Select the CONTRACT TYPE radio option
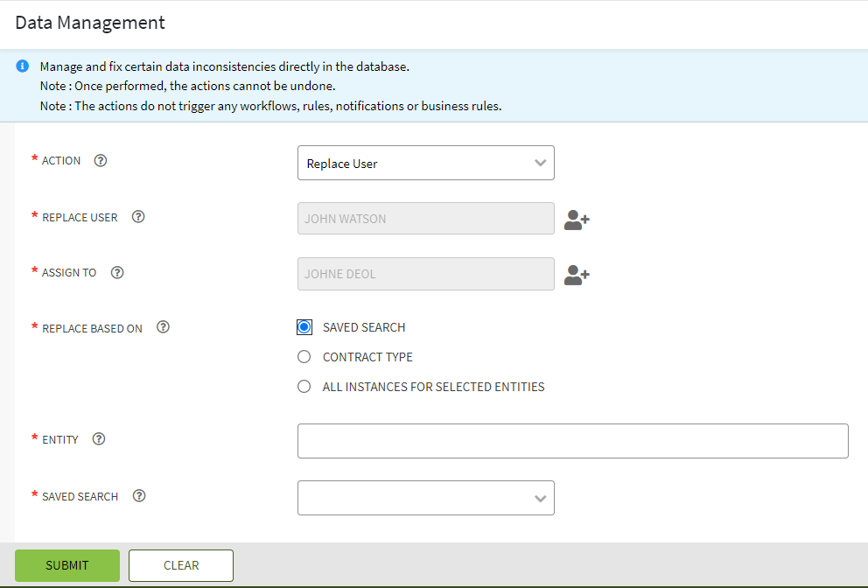This screenshot has width=868, height=588. 304,357
